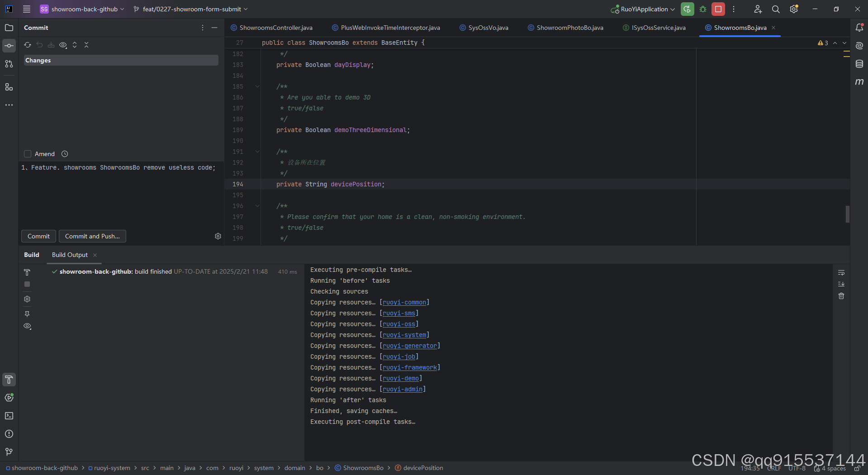868x475 pixels.
Task: Click the Commit and Push button
Action: [92, 236]
